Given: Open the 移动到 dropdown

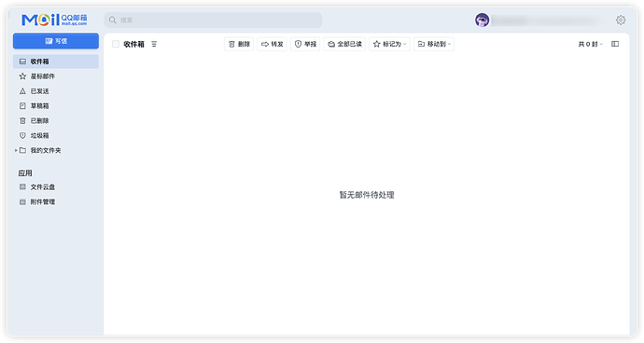Looking at the screenshot, I should coord(434,44).
